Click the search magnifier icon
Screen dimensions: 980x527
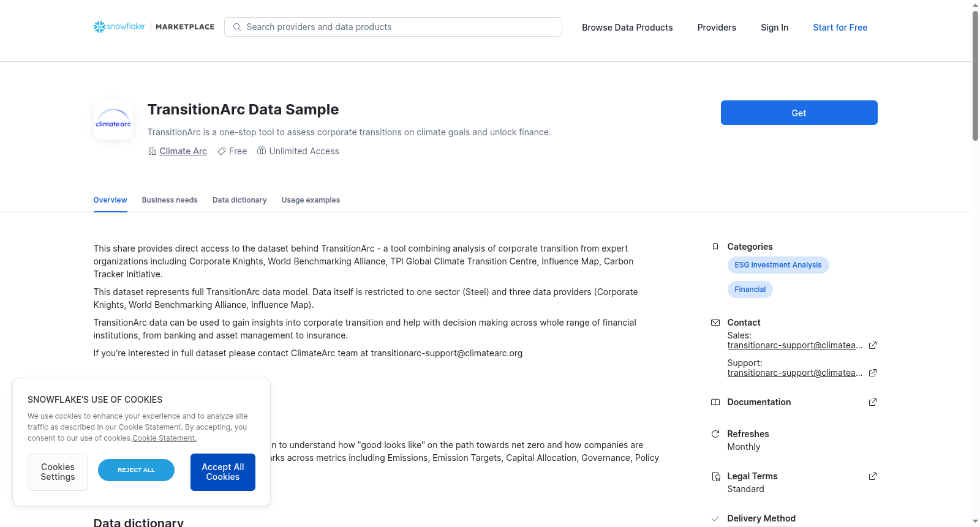[237, 27]
